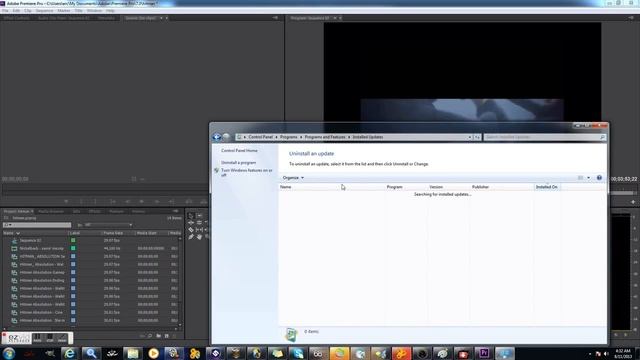The image size is (640, 360).
Task: Select the Selection tool in Premiere tools panel
Action: click(191, 216)
